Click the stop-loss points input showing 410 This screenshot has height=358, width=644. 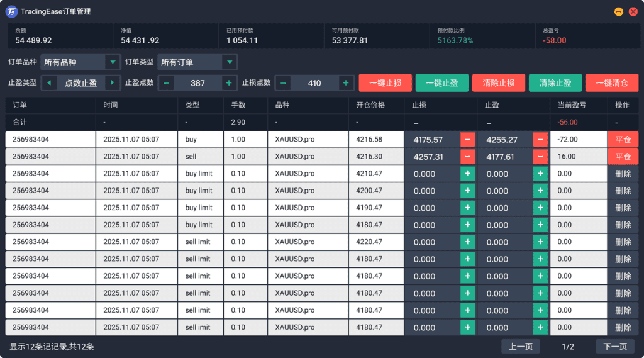(x=314, y=83)
